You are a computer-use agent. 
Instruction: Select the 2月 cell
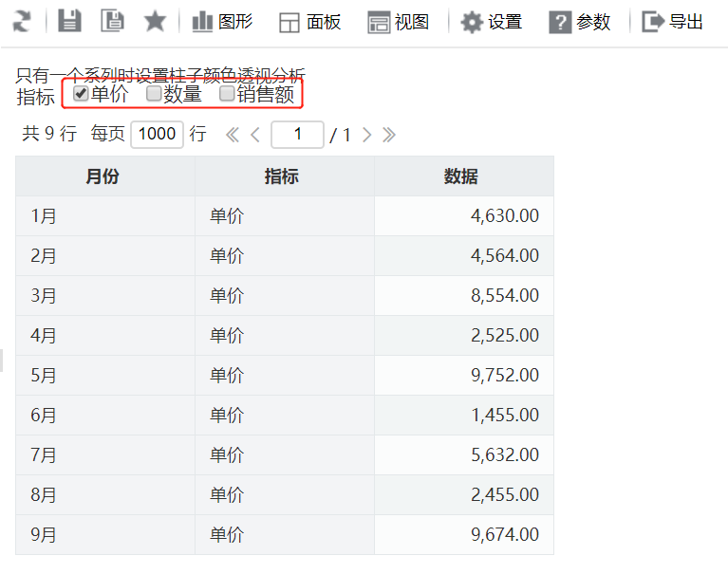pos(105,255)
